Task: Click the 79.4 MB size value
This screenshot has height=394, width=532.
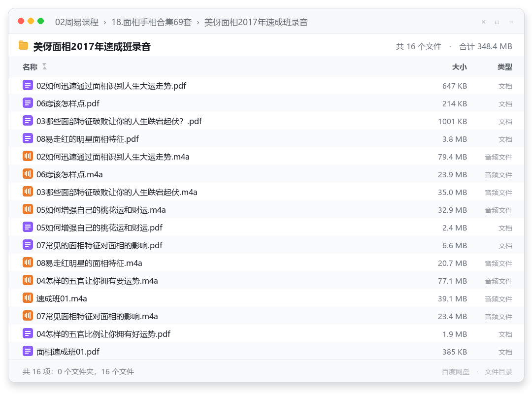Action: (452, 157)
